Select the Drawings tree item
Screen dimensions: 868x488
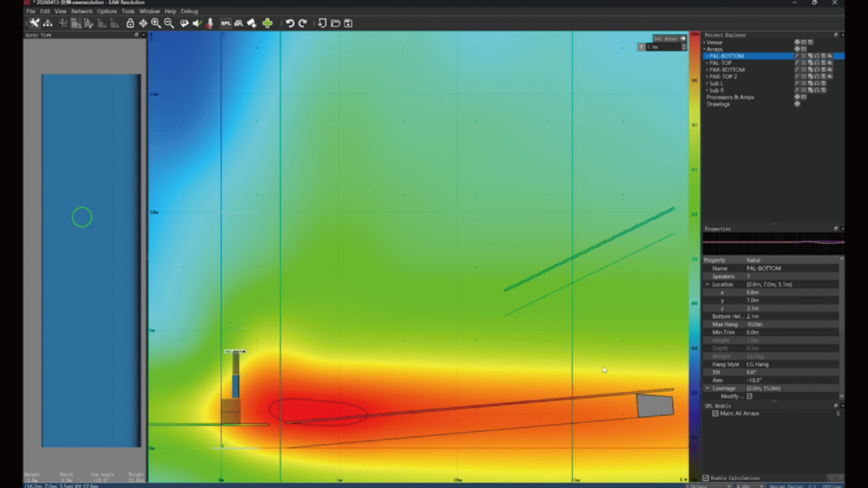718,104
